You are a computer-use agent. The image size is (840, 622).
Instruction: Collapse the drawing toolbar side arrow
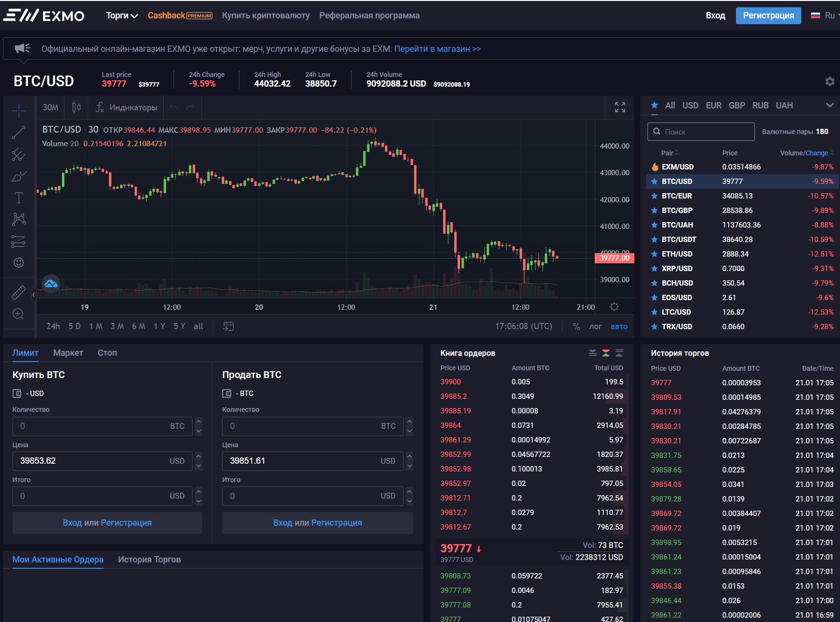coord(33,294)
